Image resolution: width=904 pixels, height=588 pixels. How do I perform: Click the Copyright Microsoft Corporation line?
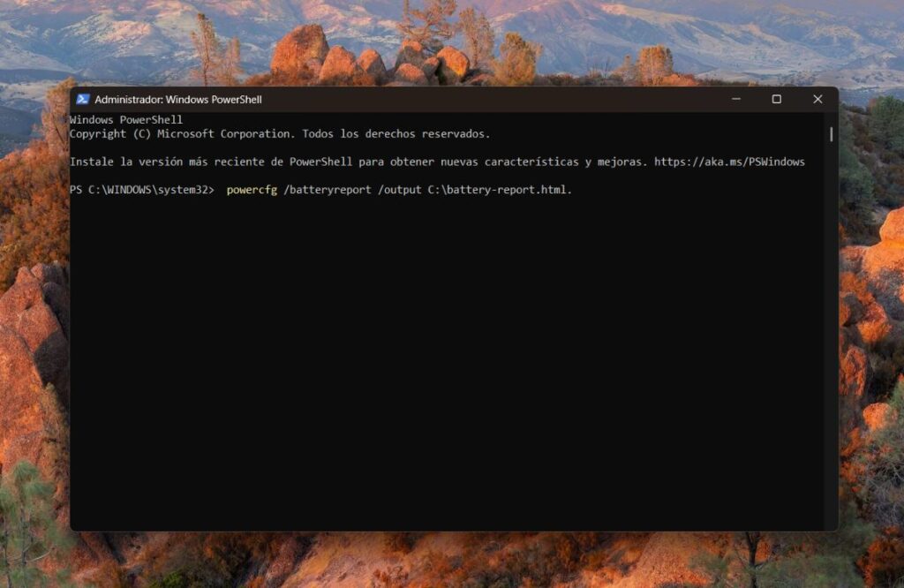point(278,133)
